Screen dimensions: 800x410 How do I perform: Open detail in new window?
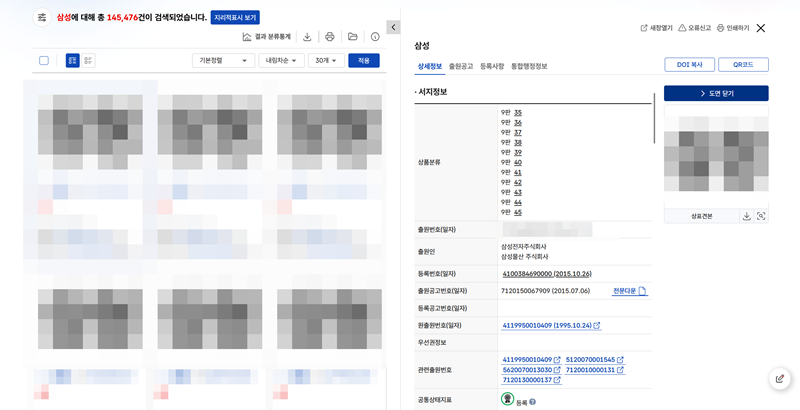click(x=657, y=28)
